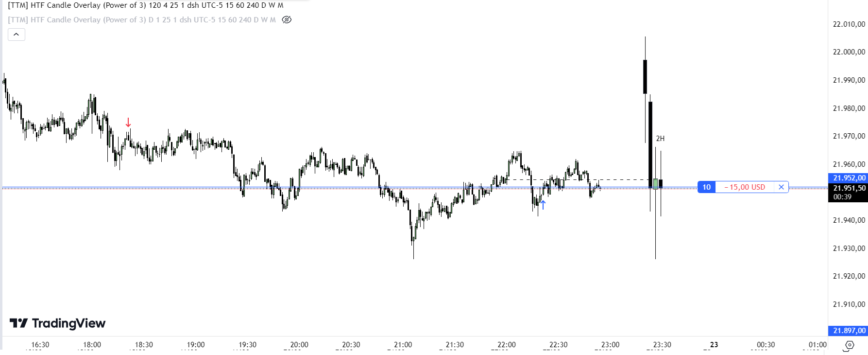Click the TradingView logo
The image size is (868, 355).
click(x=58, y=323)
